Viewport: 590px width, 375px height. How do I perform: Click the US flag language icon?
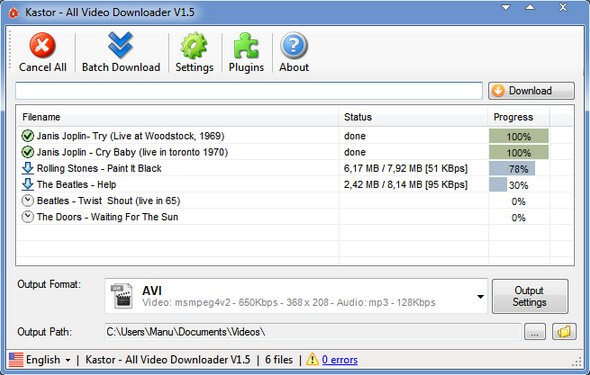tap(16, 360)
